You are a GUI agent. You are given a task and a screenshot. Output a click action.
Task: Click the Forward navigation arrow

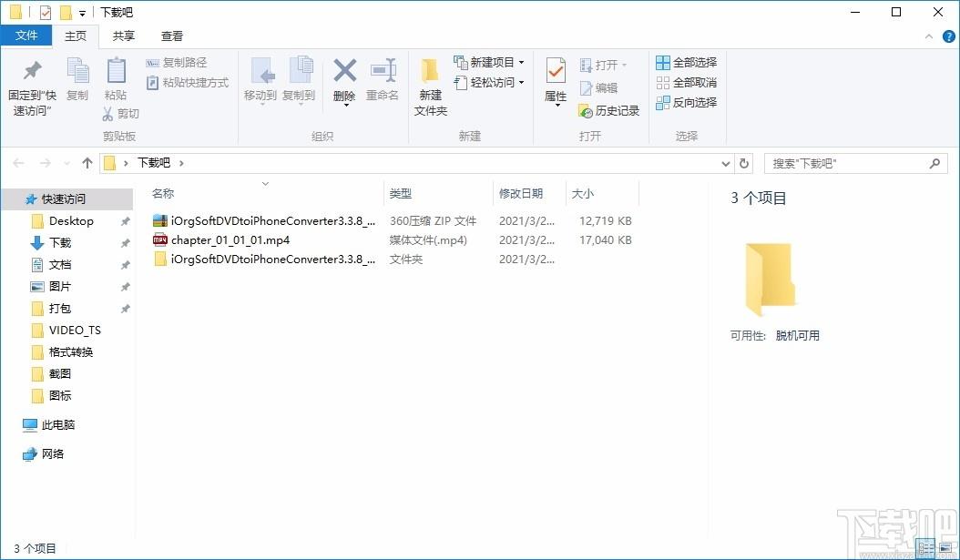tap(46, 163)
